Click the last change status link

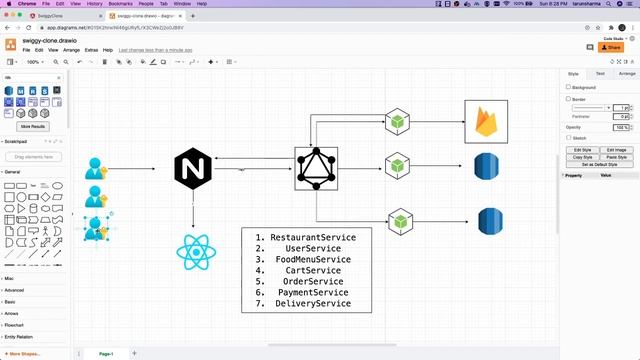tap(155, 50)
